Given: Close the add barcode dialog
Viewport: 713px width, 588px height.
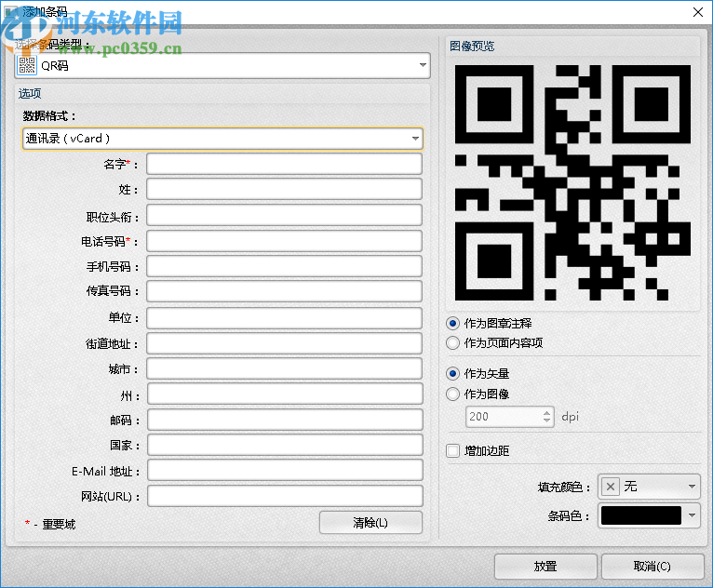Looking at the screenshot, I should point(698,12).
